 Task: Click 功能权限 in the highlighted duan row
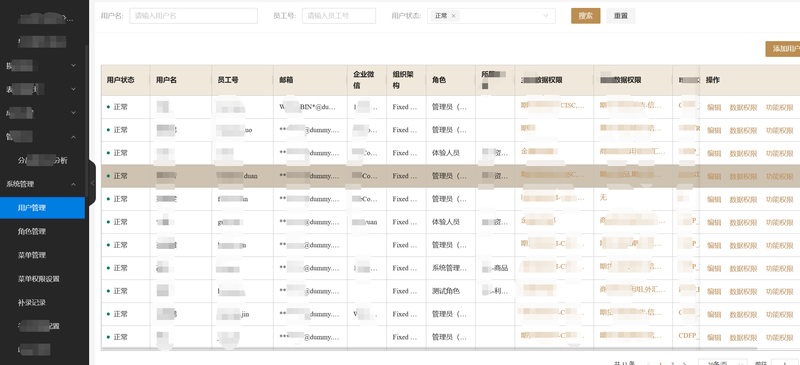[x=780, y=176]
